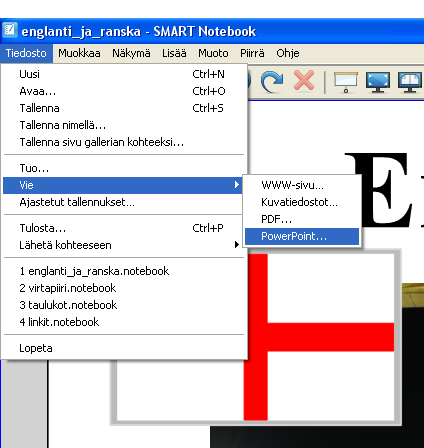Click the screen shade projector icon

[x=346, y=82]
